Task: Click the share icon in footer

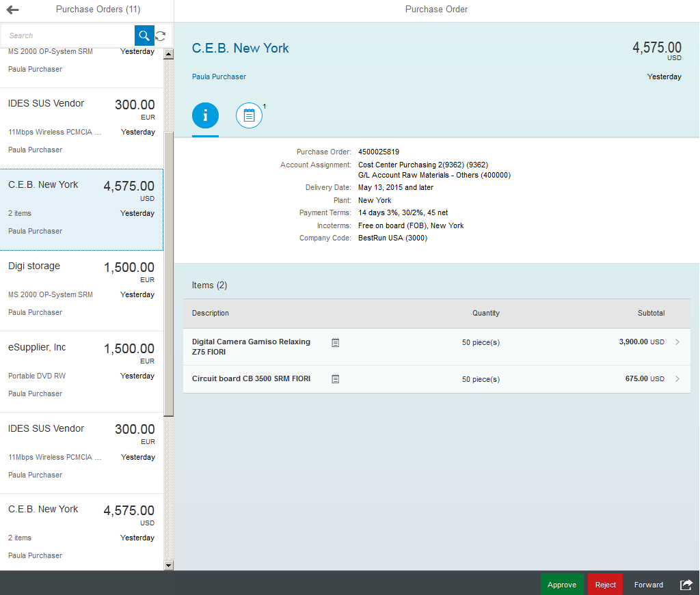Action: pyautogui.click(x=686, y=585)
